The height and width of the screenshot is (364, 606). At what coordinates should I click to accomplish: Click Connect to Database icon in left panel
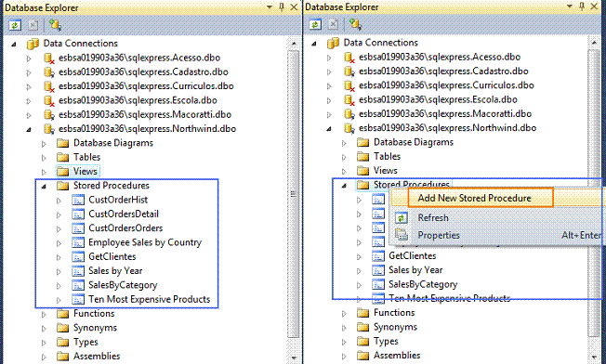(55, 25)
